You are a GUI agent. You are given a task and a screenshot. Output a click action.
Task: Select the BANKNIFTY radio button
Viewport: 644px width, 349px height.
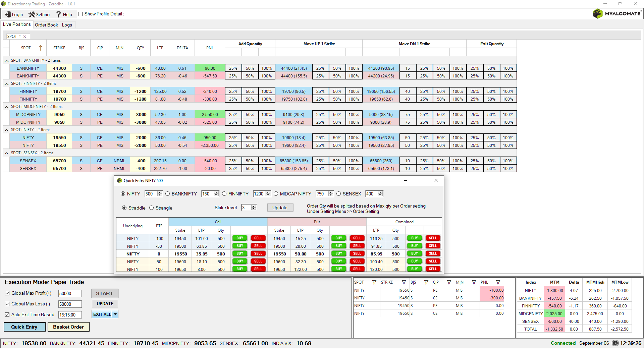click(x=167, y=194)
